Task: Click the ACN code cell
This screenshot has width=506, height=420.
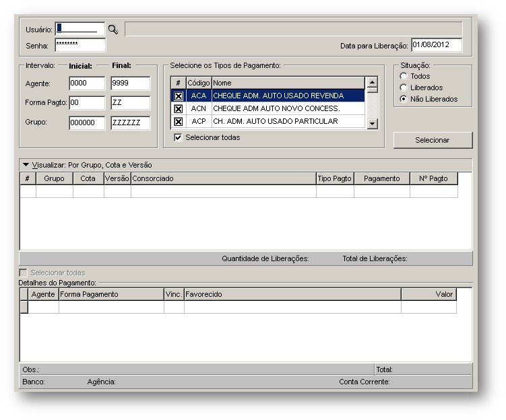Action: (199, 108)
